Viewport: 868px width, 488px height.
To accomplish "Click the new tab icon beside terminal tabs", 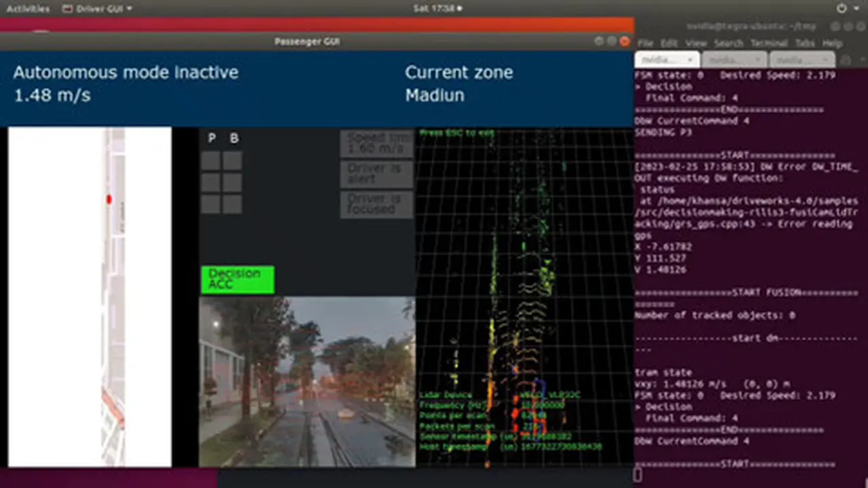I will point(844,60).
